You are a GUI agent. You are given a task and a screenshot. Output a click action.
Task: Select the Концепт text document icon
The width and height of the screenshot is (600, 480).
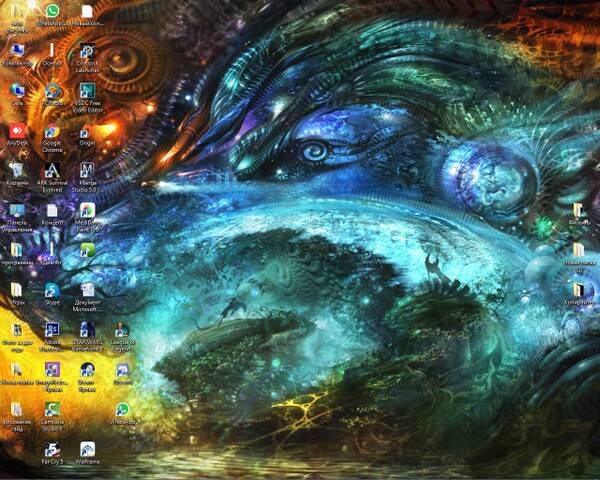tap(52, 211)
